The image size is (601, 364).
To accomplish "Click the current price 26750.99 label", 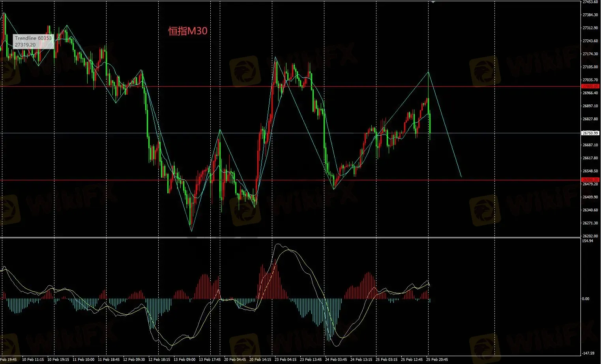I will tap(590, 133).
